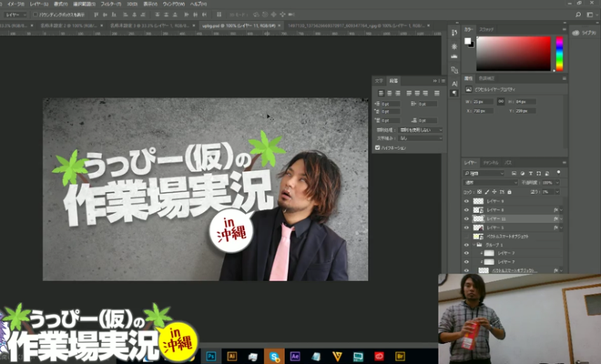Open Photoshop from the taskbar
This screenshot has width=601, height=364.
211,356
